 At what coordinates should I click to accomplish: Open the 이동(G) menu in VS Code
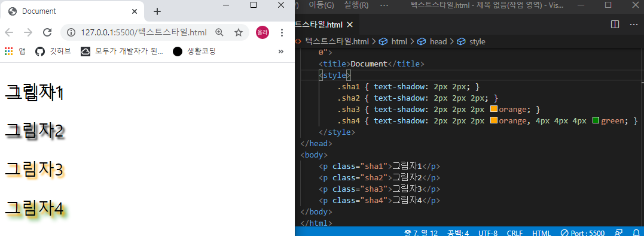click(321, 5)
